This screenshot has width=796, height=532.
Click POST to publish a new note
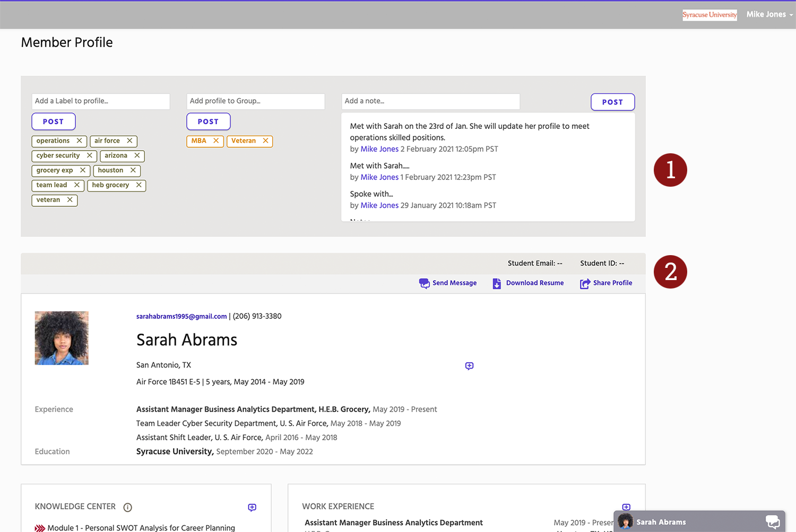[612, 102]
